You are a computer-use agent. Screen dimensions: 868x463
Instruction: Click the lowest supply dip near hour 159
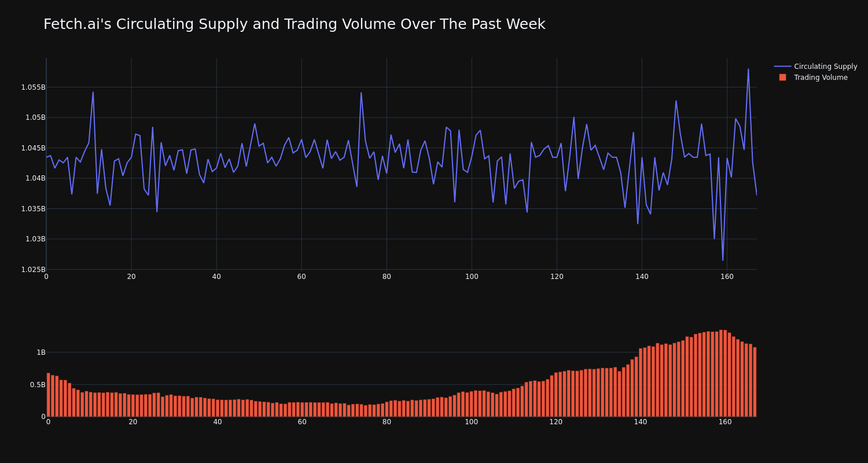[x=723, y=260]
